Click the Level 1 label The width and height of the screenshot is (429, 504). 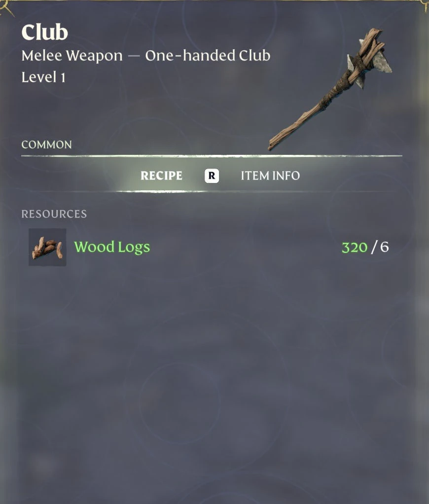click(43, 77)
